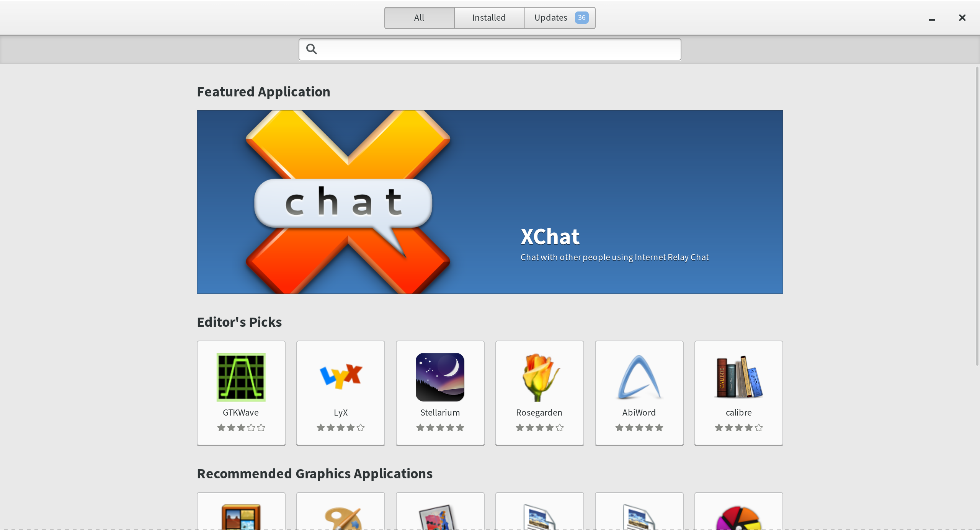Click the star rating under LyX
The height and width of the screenshot is (530, 980).
pyautogui.click(x=341, y=427)
